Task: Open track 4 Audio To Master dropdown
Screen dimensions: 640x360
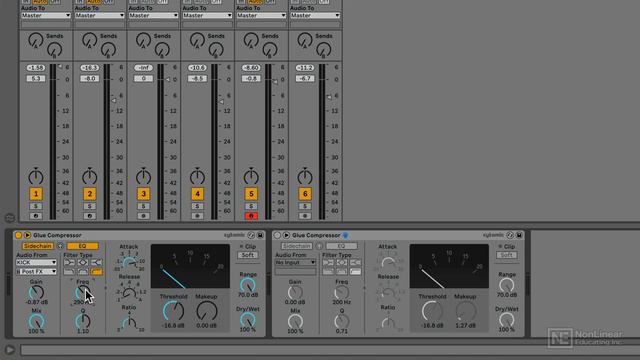Action: click(207, 16)
